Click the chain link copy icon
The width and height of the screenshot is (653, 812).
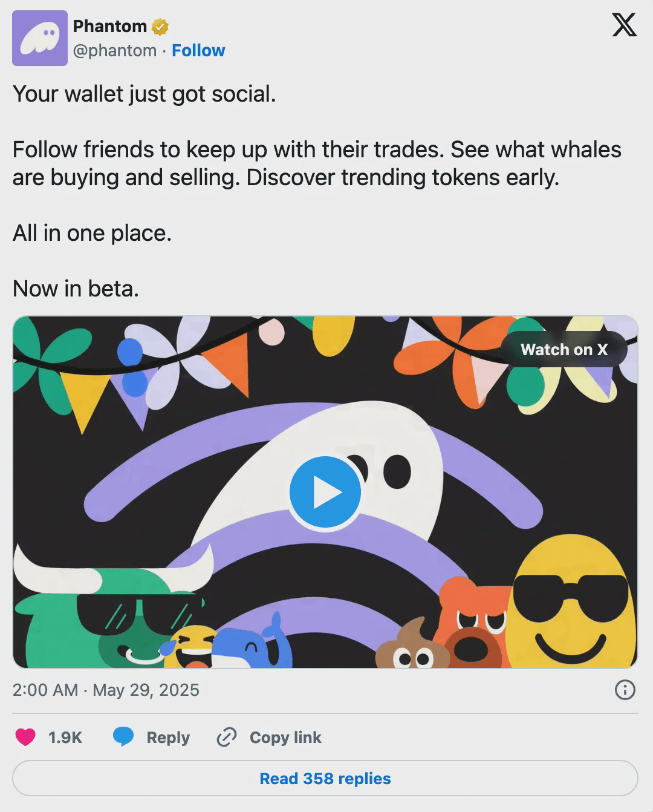click(x=226, y=737)
